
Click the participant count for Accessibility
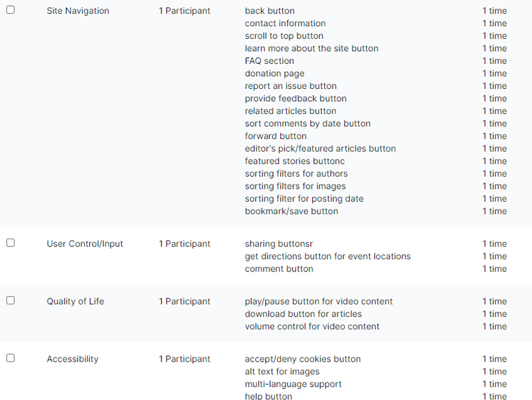(184, 359)
